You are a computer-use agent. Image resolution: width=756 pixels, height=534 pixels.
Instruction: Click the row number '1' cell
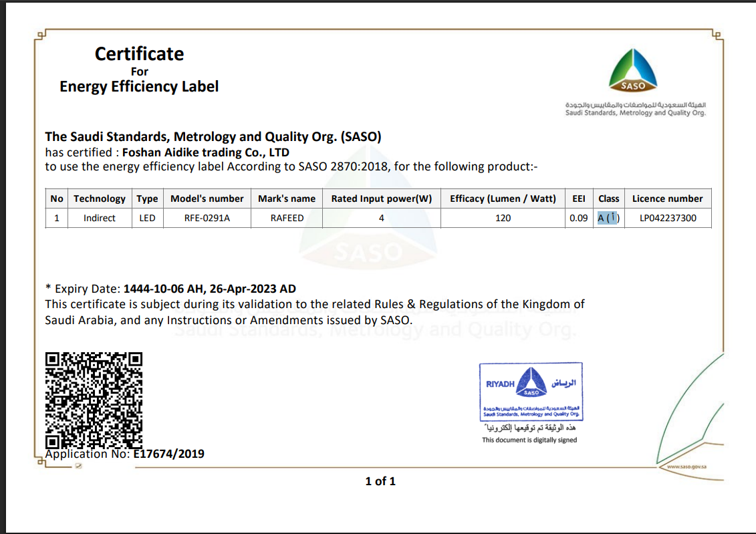tap(56, 218)
